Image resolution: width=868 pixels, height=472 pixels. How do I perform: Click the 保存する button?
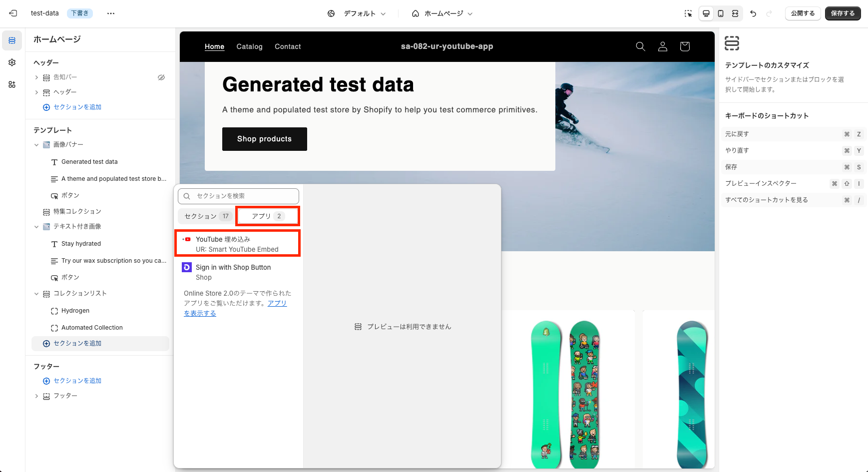coord(843,13)
